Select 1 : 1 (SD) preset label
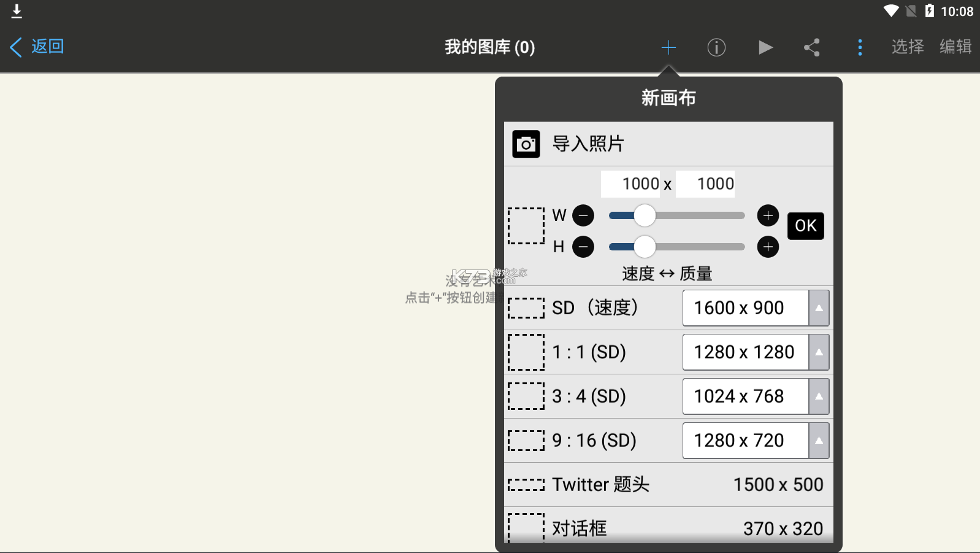980x553 pixels. coord(589,352)
